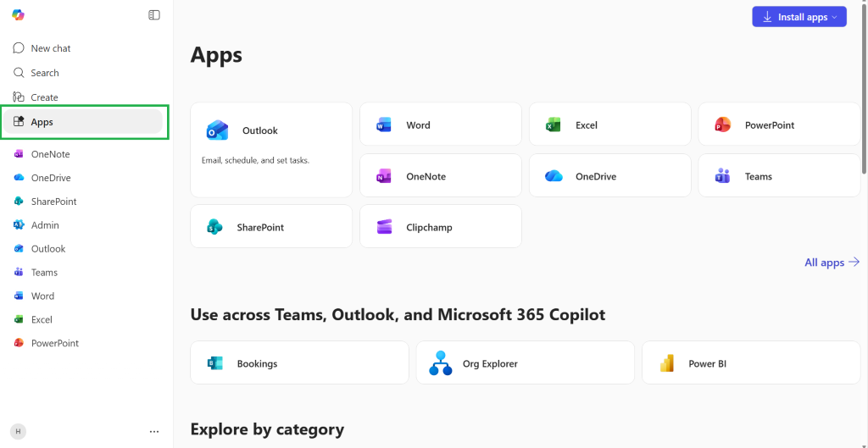
Task: Click the vertical page scrollbar
Action: click(865, 88)
